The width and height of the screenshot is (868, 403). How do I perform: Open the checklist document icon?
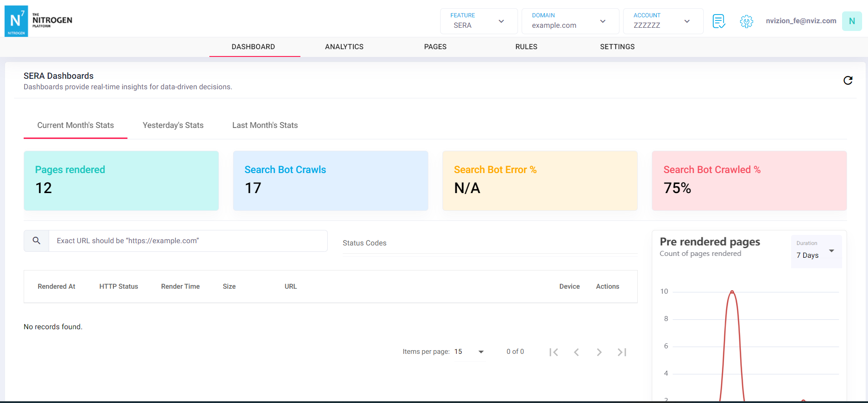(x=719, y=21)
